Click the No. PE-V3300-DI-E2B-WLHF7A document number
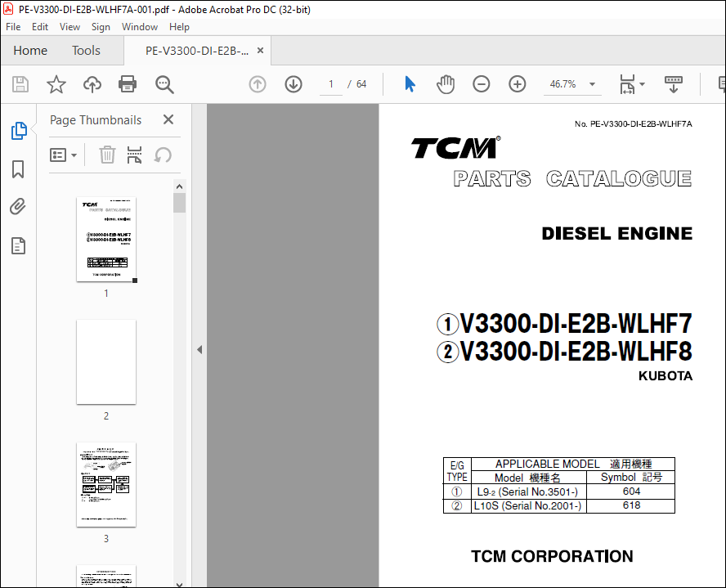726x588 pixels. pos(634,124)
